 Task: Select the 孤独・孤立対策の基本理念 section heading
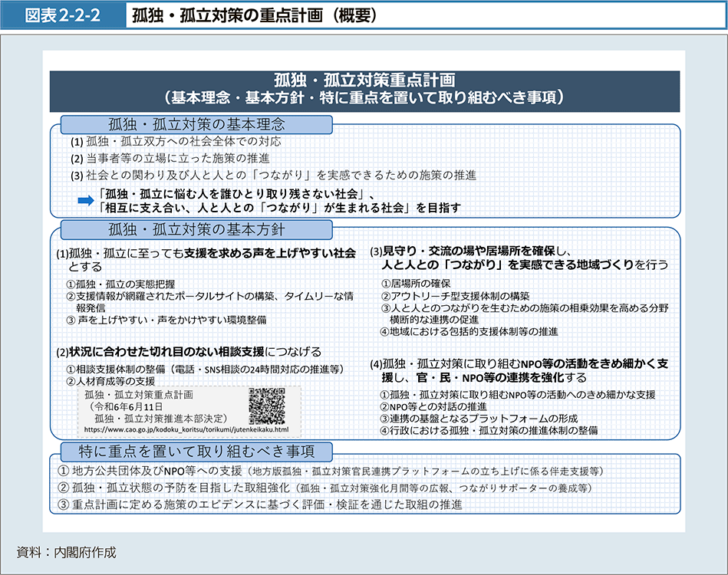pos(196,124)
